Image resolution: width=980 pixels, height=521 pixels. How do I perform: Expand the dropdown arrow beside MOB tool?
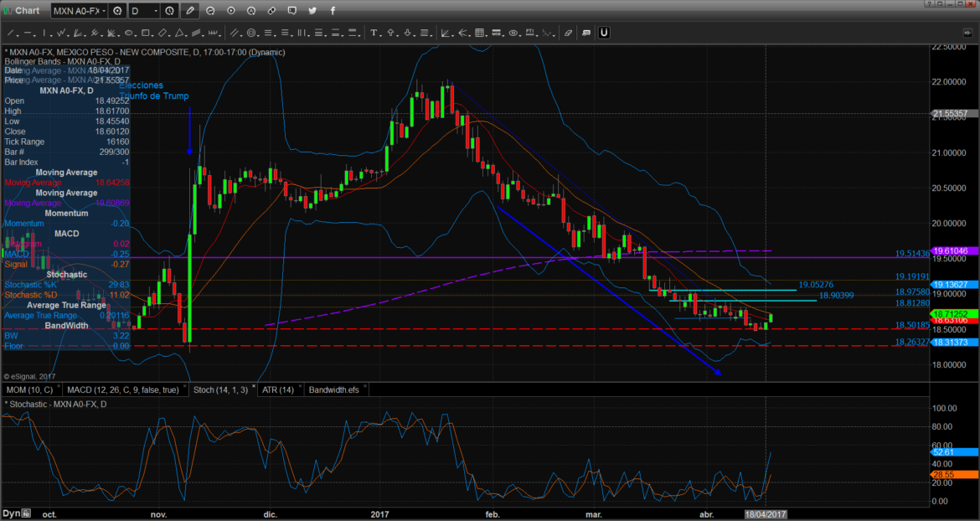pos(503,35)
